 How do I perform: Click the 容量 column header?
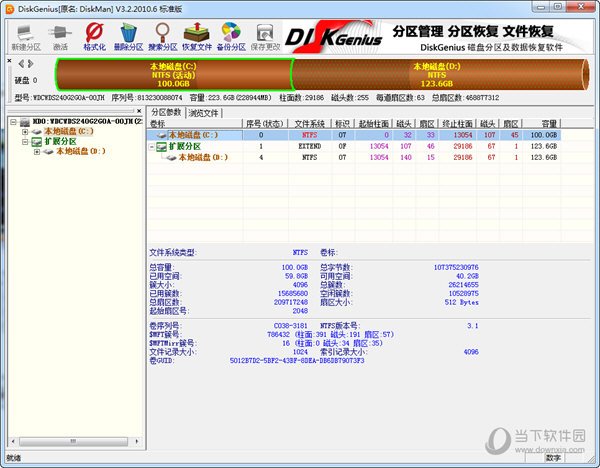(x=542, y=124)
